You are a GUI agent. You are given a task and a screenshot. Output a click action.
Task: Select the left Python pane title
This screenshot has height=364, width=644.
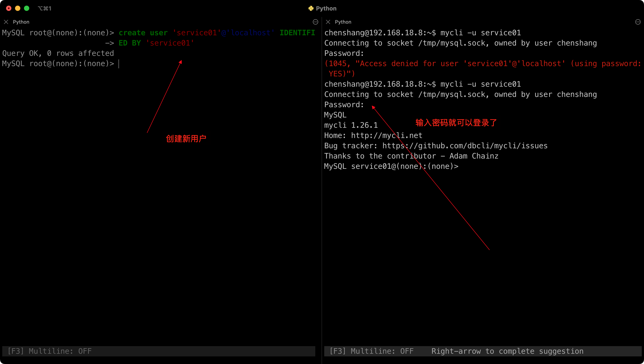(x=21, y=22)
